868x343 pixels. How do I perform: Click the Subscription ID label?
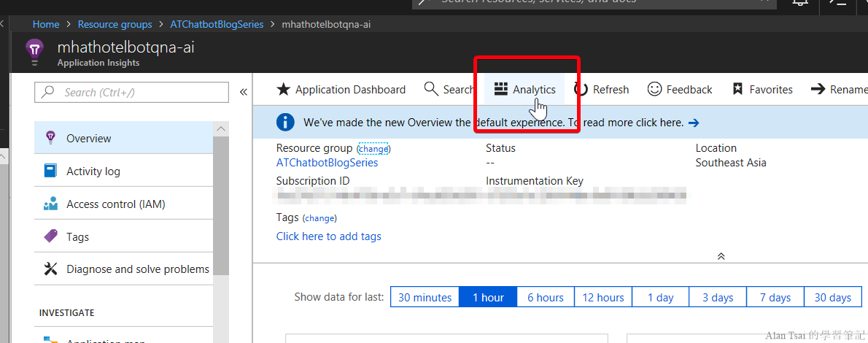[313, 181]
